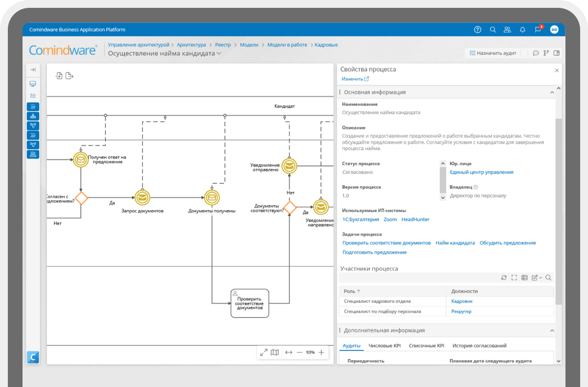This screenshot has height=387, width=588.
Task: Open the process title dropdown chevron
Action: click(219, 53)
